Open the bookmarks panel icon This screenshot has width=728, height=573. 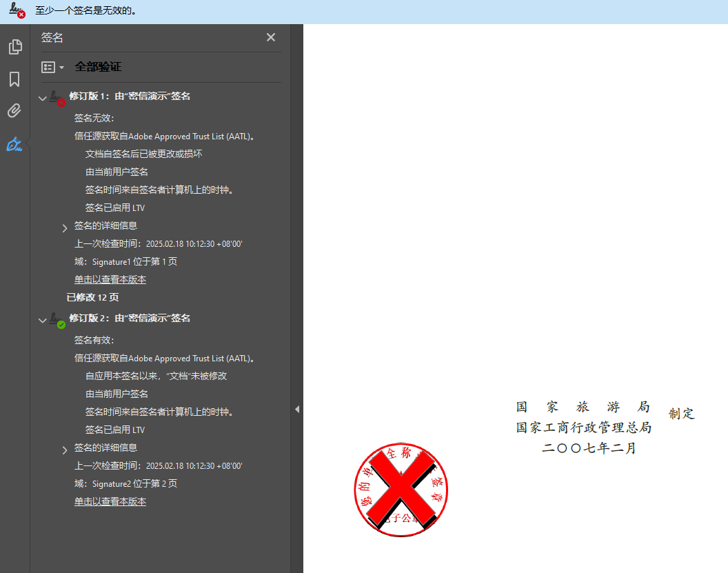coord(14,79)
